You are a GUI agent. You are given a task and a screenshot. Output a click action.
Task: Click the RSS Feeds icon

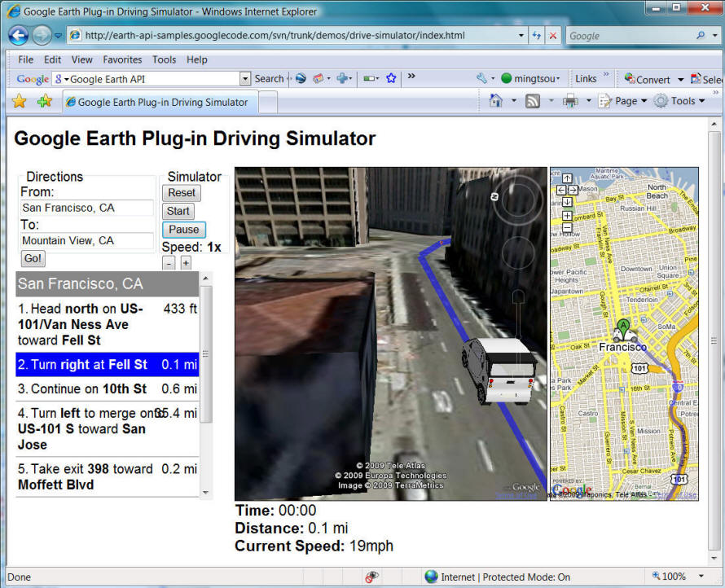click(x=533, y=101)
